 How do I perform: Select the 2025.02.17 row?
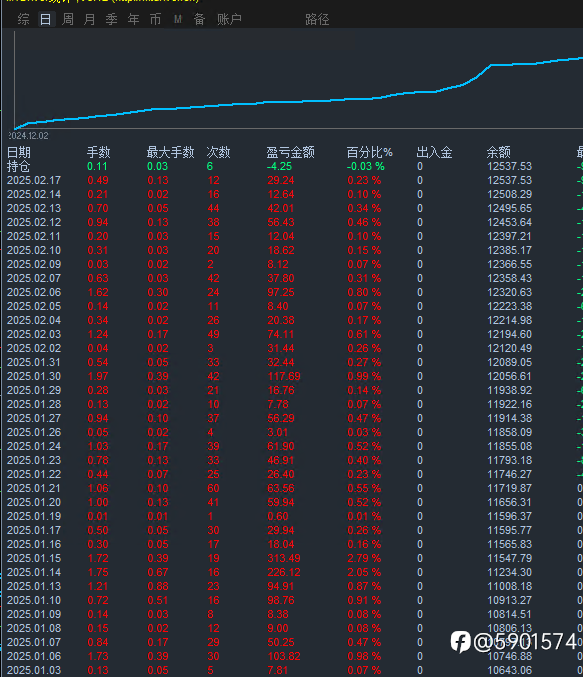292,180
